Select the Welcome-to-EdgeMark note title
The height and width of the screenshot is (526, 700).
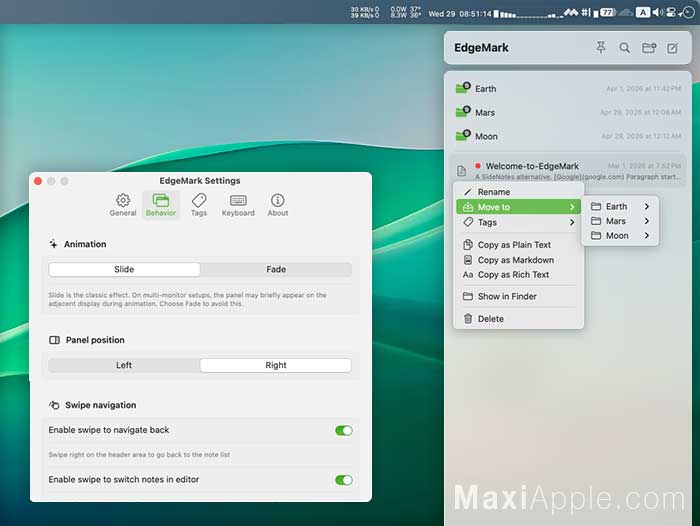pyautogui.click(x=532, y=166)
